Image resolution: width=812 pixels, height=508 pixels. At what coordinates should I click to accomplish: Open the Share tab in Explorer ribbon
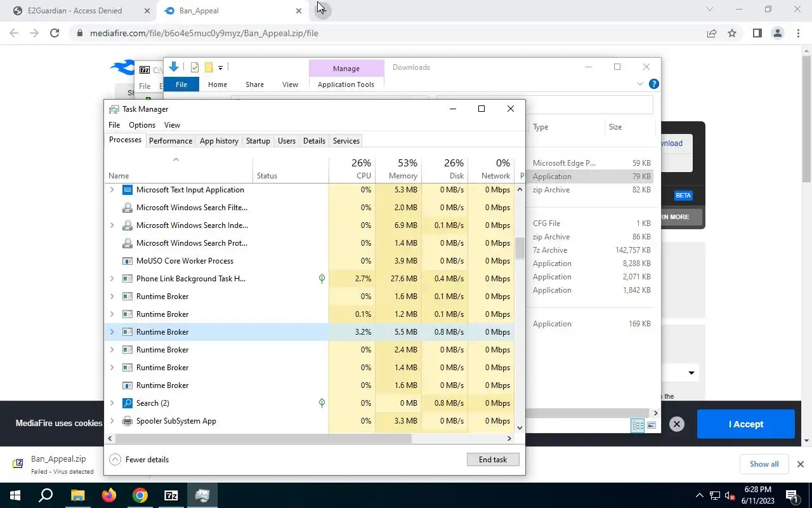click(254, 84)
